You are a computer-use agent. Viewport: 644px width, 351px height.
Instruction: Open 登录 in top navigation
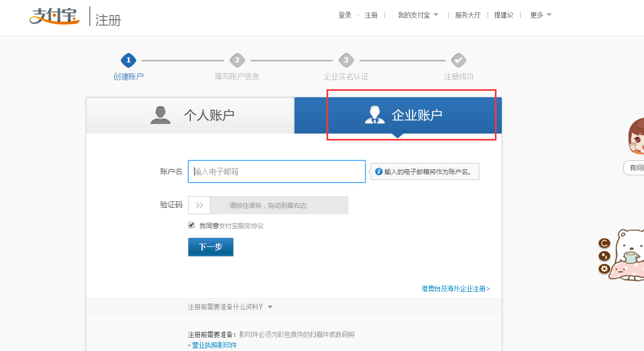(x=345, y=15)
